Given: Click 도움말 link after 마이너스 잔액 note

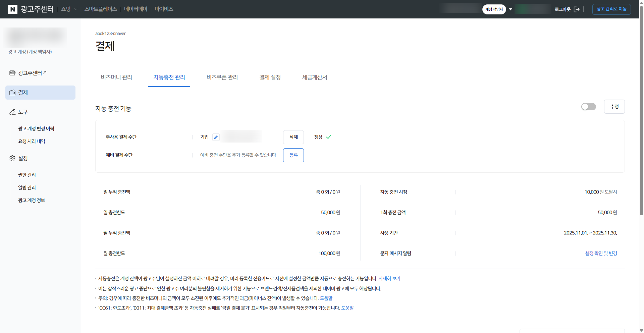Looking at the screenshot, I should pos(326,298).
